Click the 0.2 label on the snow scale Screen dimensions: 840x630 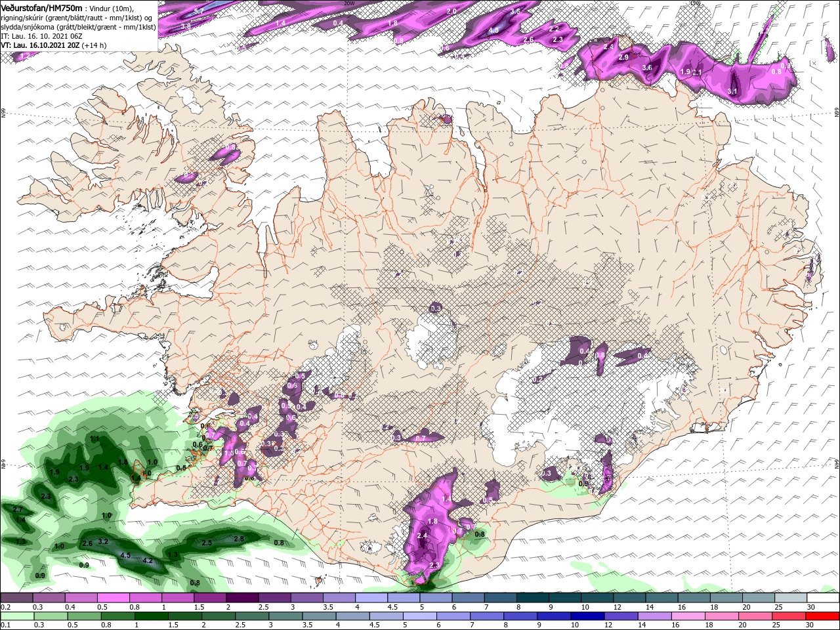[5, 607]
